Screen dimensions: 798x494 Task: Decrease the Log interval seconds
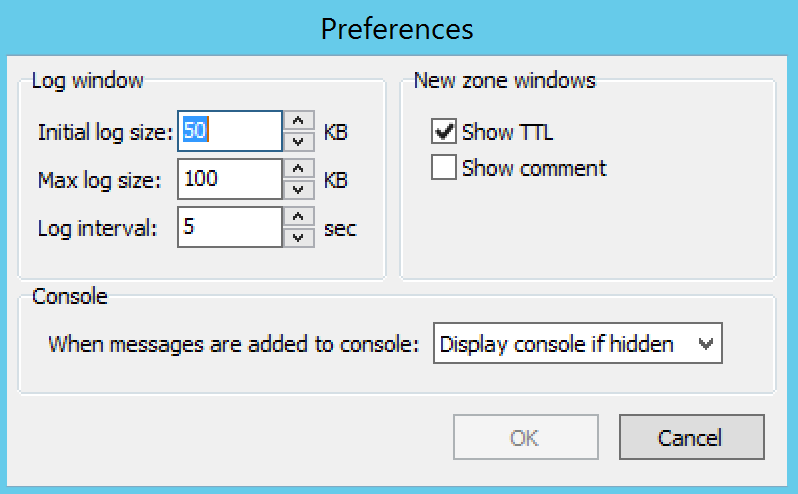click(x=299, y=237)
